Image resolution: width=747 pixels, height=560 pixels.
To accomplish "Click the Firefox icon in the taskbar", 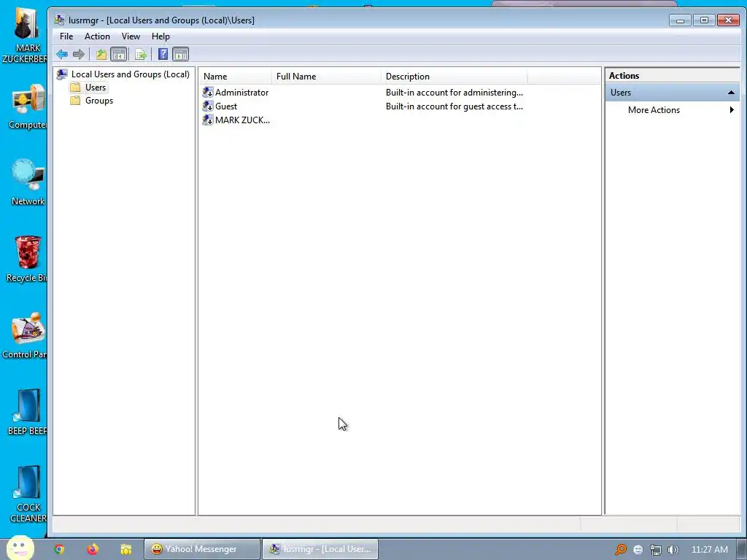I will click(x=93, y=549).
